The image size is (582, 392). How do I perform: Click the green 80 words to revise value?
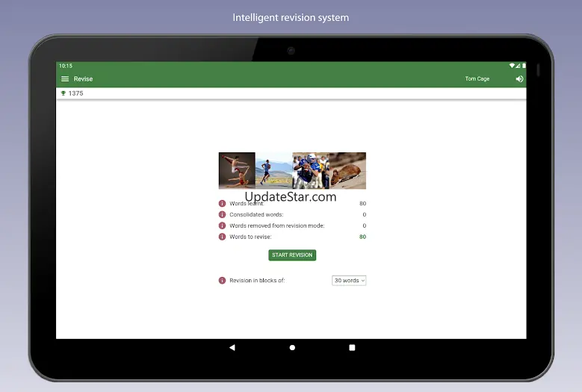tap(362, 237)
